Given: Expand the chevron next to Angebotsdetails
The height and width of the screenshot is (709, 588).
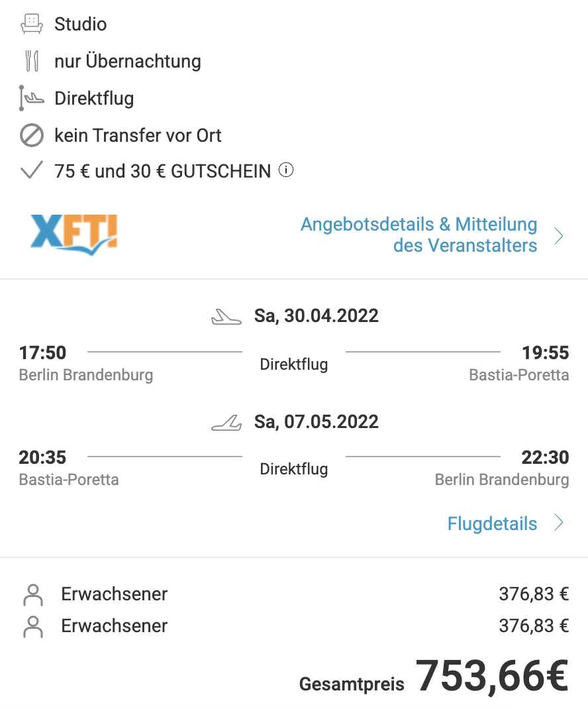Looking at the screenshot, I should click(x=559, y=236).
